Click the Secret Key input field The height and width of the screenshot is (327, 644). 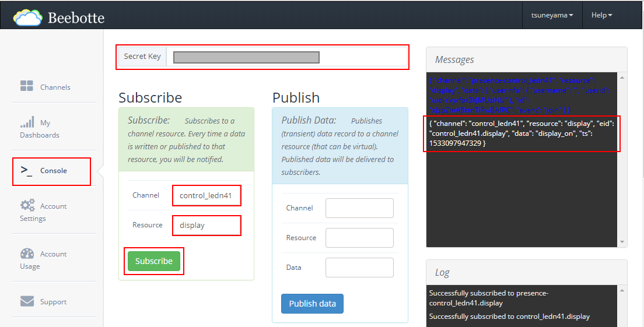point(286,57)
